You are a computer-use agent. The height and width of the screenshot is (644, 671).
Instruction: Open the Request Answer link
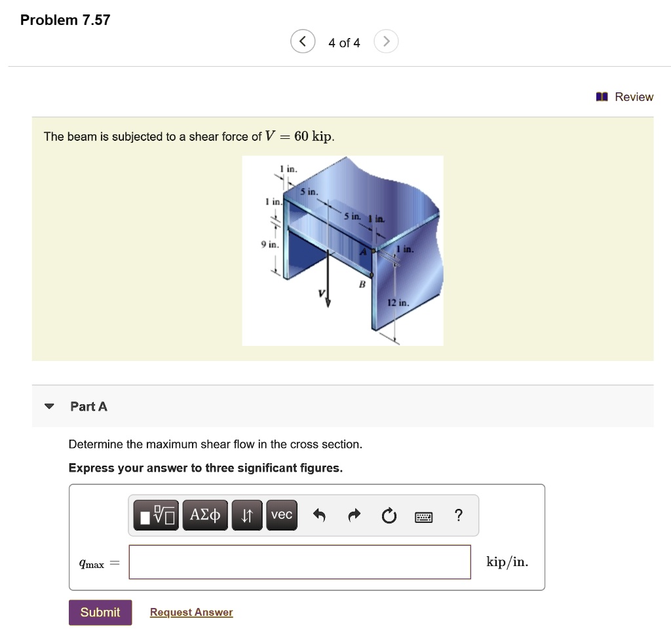click(191, 612)
